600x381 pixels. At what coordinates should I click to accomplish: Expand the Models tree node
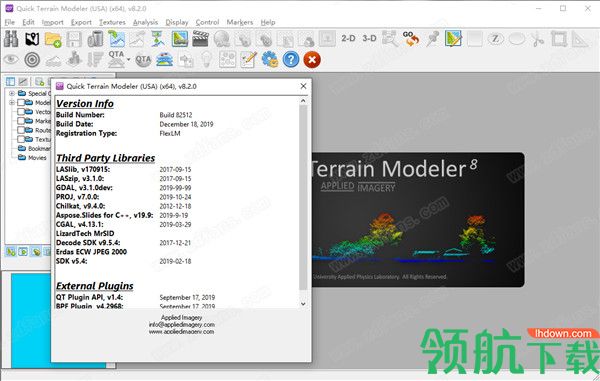click(12, 103)
